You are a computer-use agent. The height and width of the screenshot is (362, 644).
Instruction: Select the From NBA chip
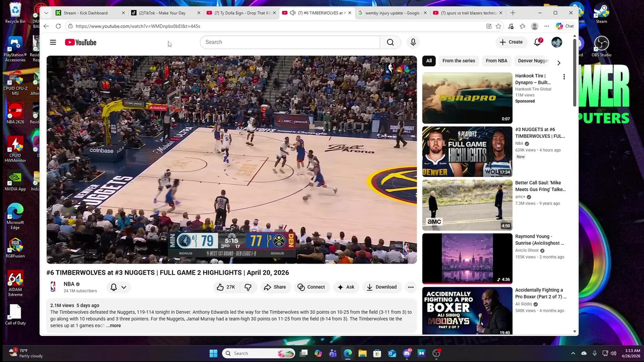[x=497, y=61]
